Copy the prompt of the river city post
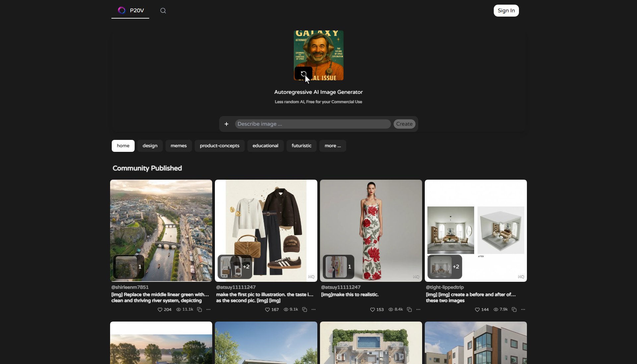 [199, 310]
